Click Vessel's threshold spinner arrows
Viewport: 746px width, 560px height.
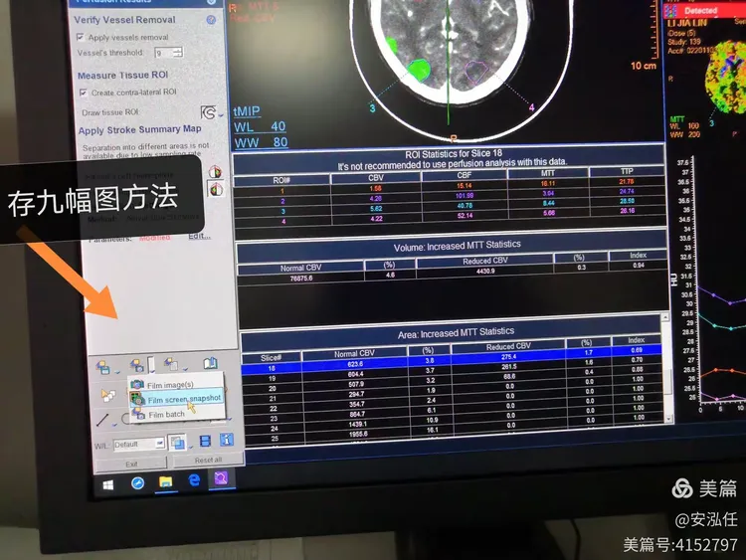(x=178, y=53)
